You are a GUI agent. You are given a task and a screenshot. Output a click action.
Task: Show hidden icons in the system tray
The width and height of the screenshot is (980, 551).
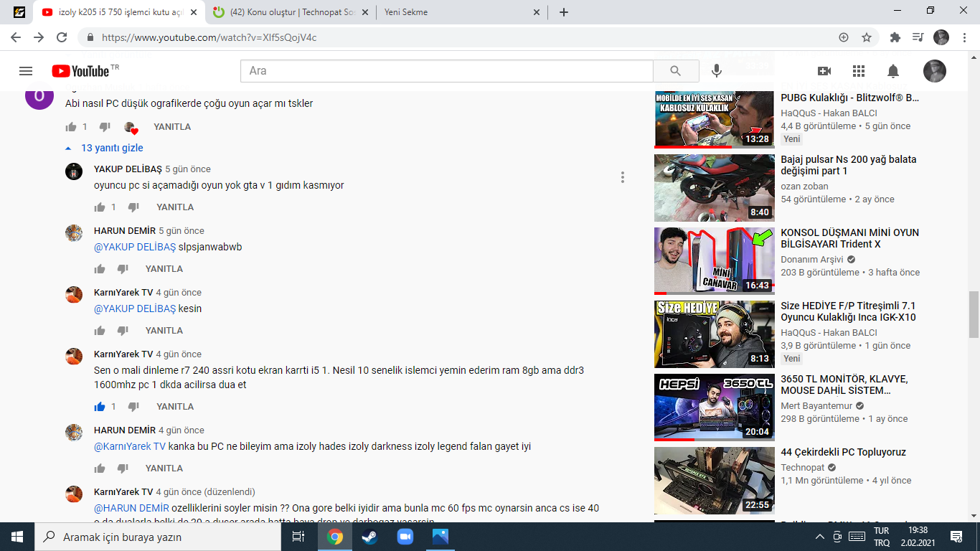[x=820, y=537]
